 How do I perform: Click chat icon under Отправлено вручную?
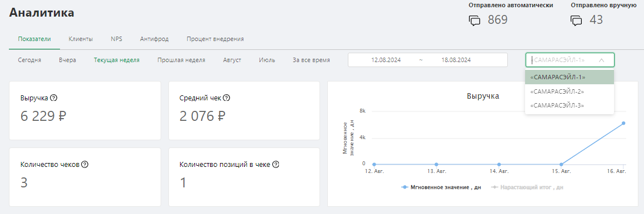tap(576, 21)
